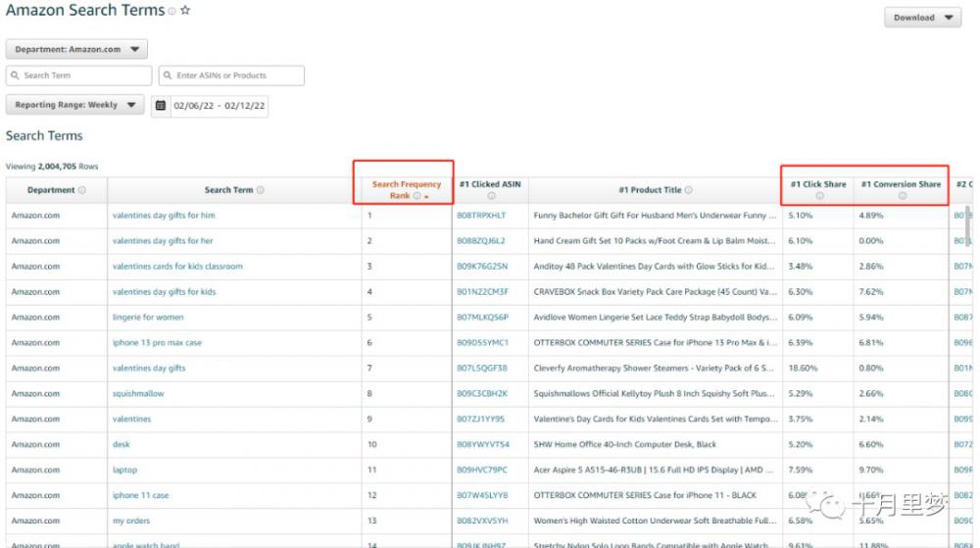
Task: Click the Search Frequency Rank info icon
Action: (x=416, y=196)
